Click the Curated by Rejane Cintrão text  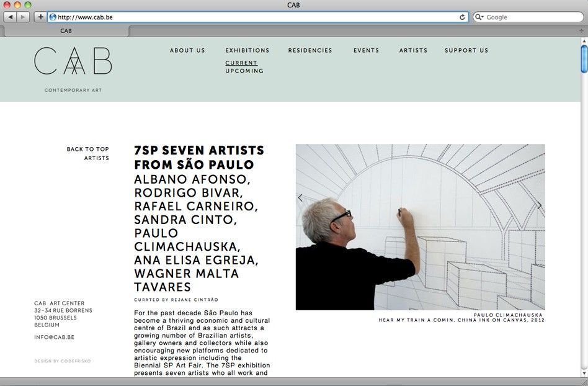[176, 300]
